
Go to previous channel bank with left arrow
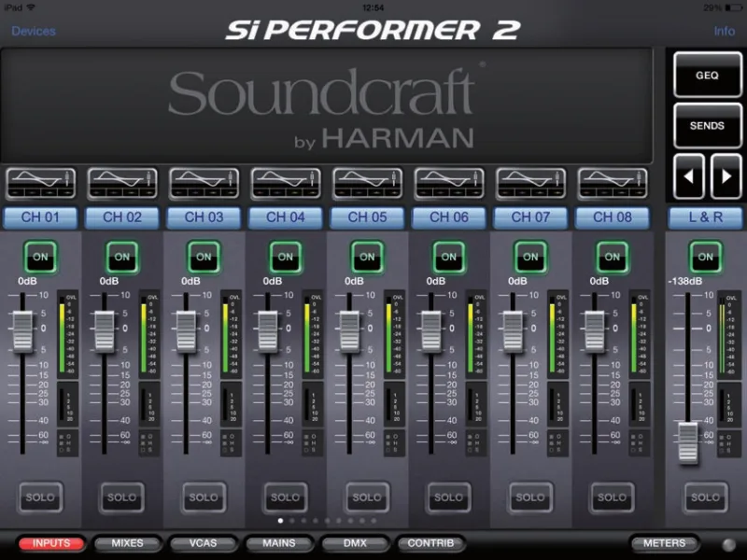click(688, 176)
